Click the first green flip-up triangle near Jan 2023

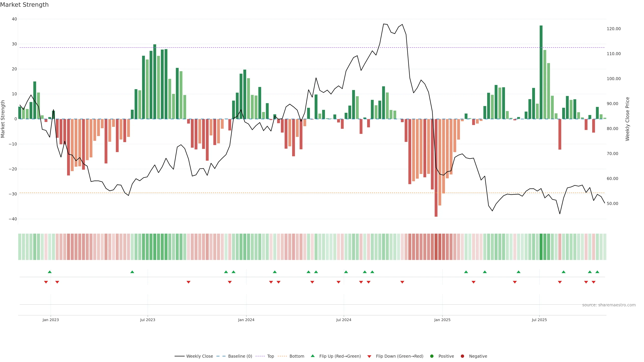tap(49, 272)
